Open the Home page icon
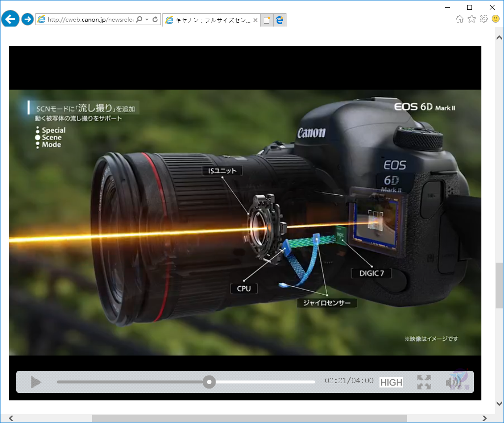The height and width of the screenshot is (423, 504). click(460, 19)
